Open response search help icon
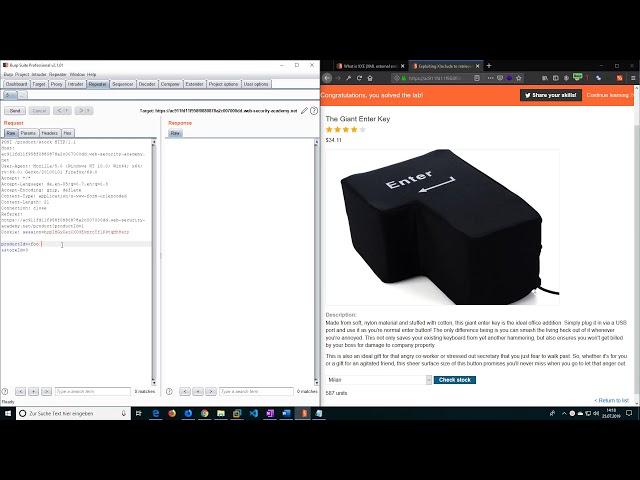 pyautogui.click(x=169, y=391)
